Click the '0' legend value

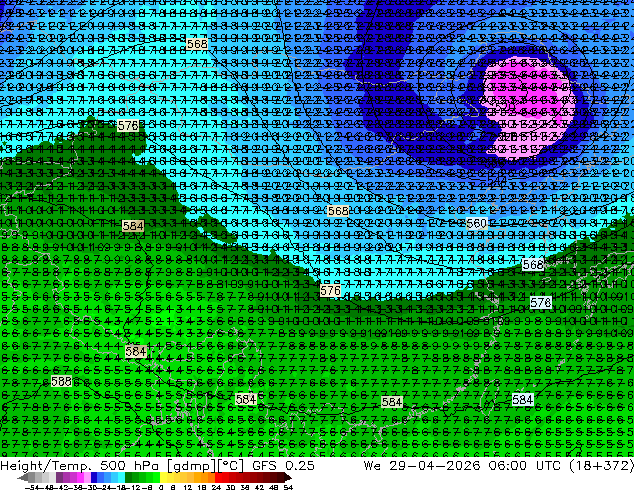tap(161, 488)
